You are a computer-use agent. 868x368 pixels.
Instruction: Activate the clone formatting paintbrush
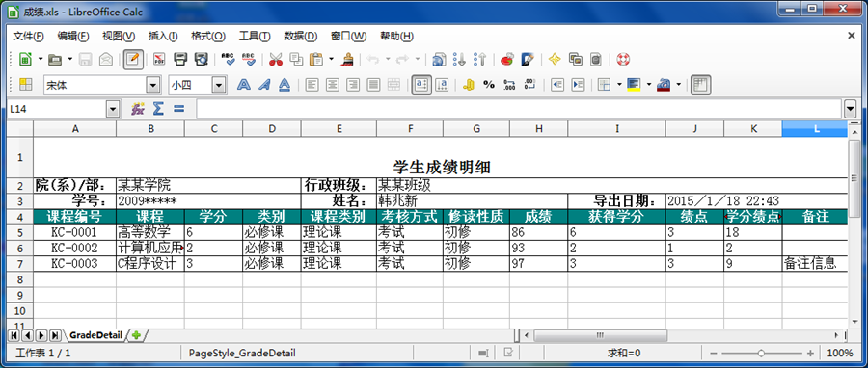coord(347,59)
